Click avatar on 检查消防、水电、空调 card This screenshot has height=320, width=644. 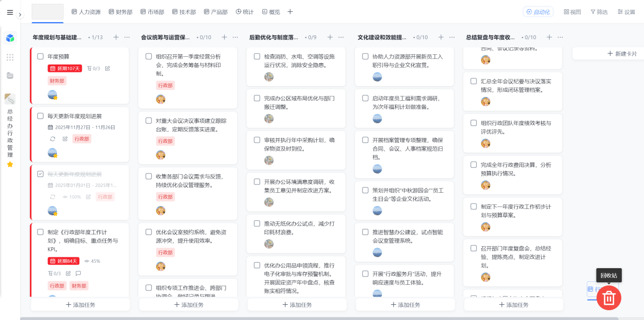(x=269, y=77)
